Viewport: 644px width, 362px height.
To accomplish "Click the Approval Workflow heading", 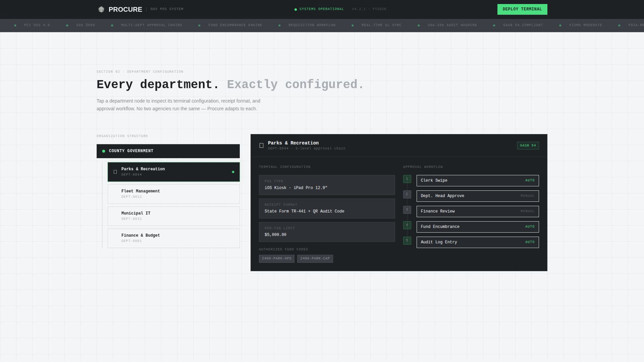I will [x=423, y=167].
